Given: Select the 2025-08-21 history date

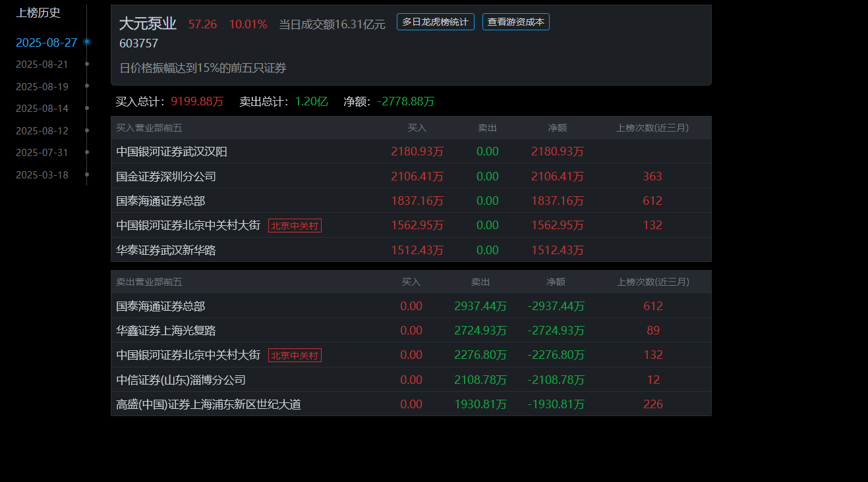Looking at the screenshot, I should (42, 65).
